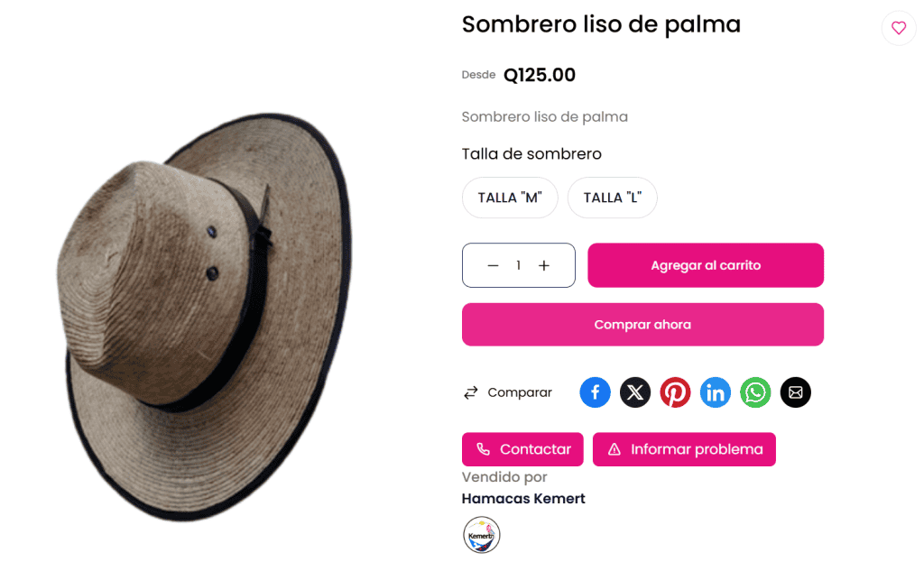Visit the Hamacas Kemert seller page
The image size is (924, 562).
pos(523,498)
